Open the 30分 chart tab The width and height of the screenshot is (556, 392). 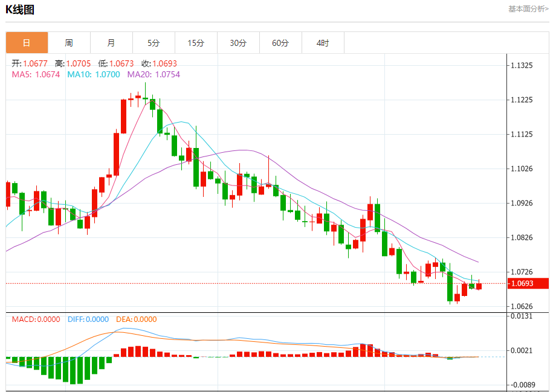[238, 43]
